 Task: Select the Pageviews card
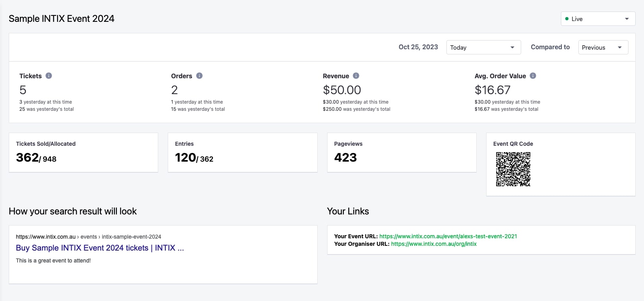tap(402, 152)
